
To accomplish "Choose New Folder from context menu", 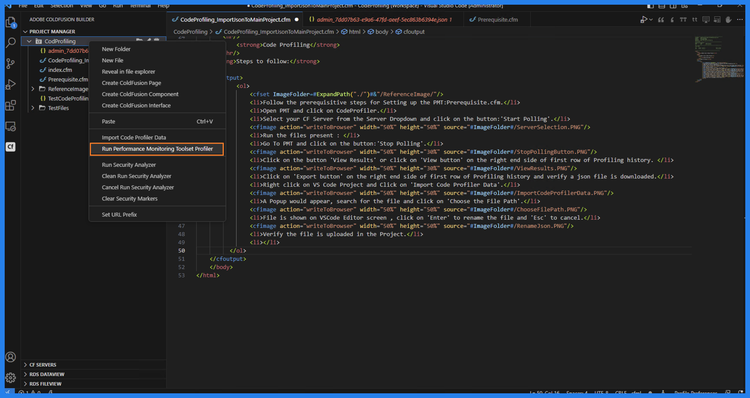I will [157, 49].
